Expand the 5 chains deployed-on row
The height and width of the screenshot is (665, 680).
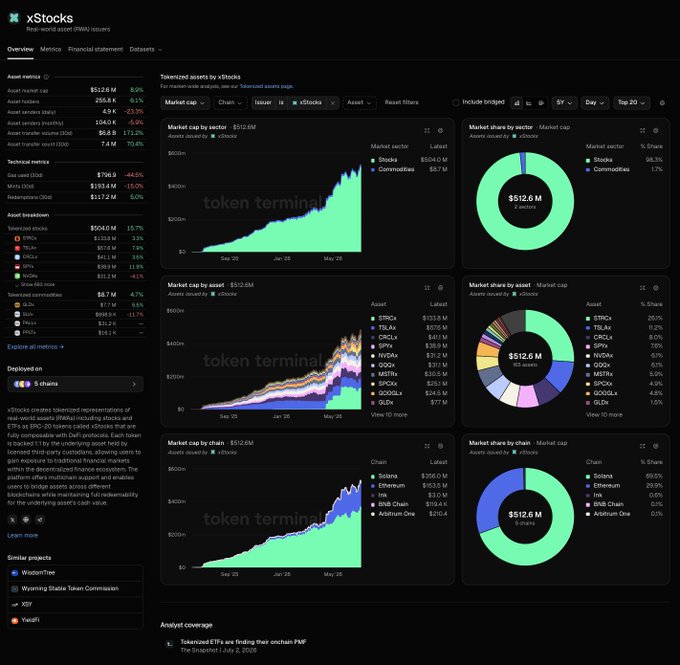point(75,384)
